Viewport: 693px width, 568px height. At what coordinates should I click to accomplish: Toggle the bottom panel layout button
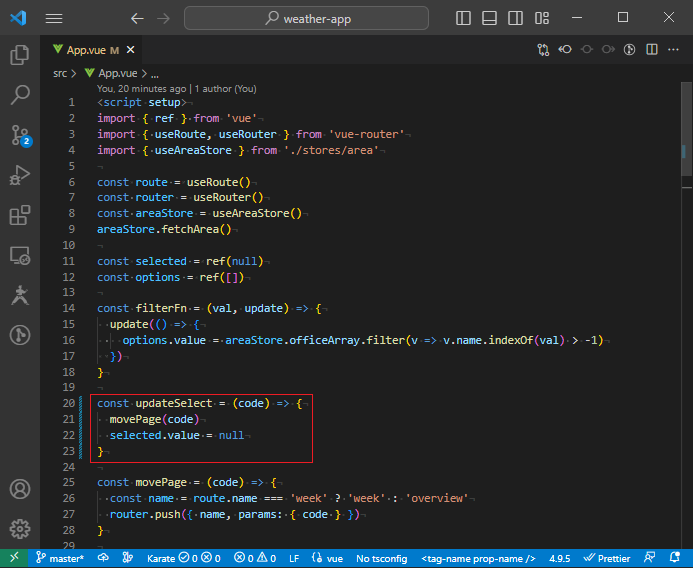(489, 18)
